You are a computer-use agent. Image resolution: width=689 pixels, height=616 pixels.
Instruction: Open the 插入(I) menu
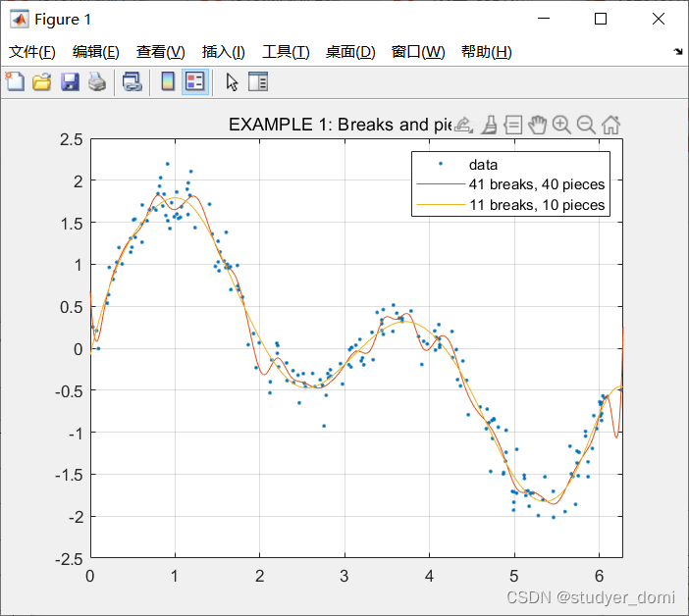click(223, 52)
